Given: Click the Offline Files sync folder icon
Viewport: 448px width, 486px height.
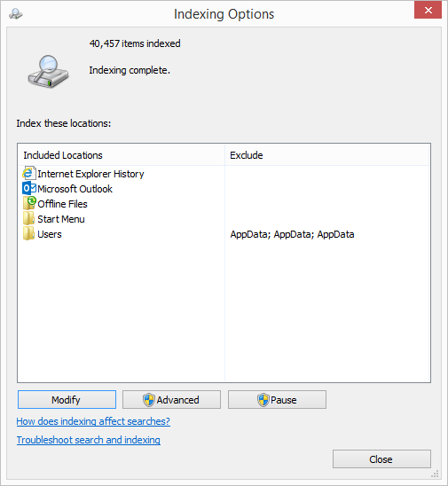Looking at the screenshot, I should click(29, 203).
